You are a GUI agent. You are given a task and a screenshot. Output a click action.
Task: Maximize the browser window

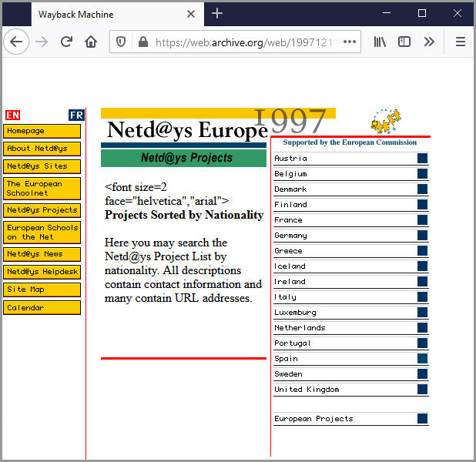pos(422,13)
